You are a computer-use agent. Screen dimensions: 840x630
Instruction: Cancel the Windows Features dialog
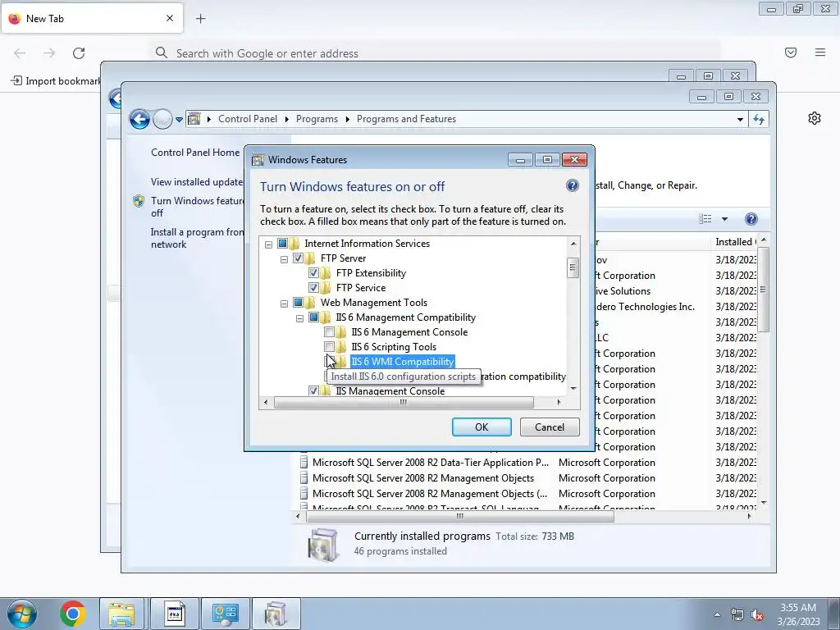(550, 427)
